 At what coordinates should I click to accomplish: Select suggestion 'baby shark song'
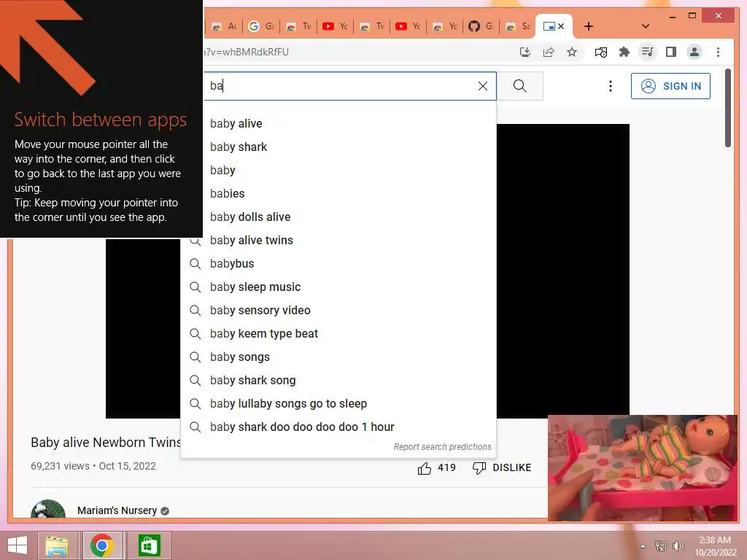pos(338,380)
